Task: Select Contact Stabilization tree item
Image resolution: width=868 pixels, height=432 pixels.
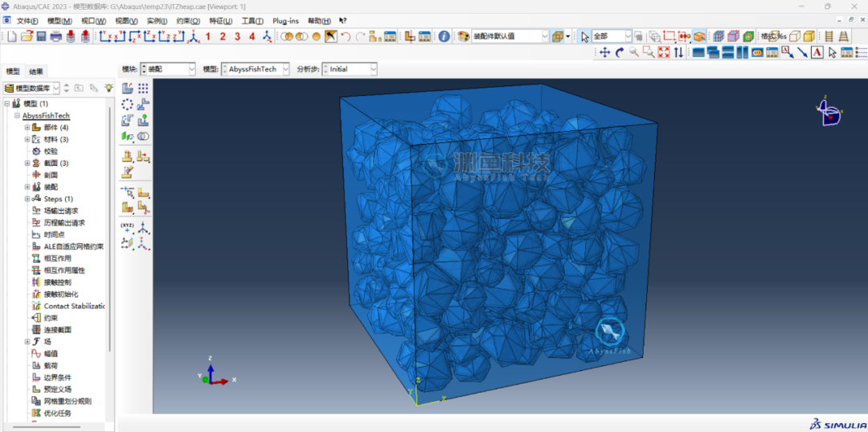Action: [74, 306]
